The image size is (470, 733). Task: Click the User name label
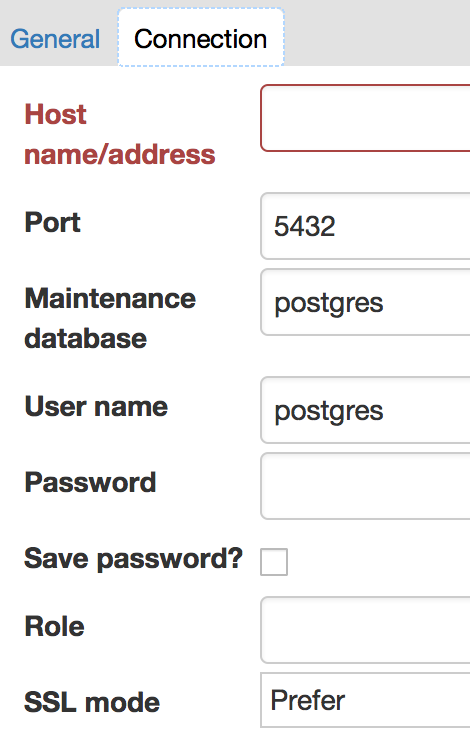click(x=96, y=406)
